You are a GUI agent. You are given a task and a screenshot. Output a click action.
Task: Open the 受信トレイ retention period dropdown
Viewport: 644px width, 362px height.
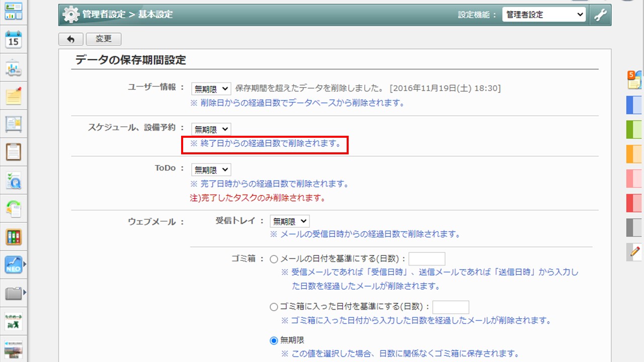click(x=289, y=221)
